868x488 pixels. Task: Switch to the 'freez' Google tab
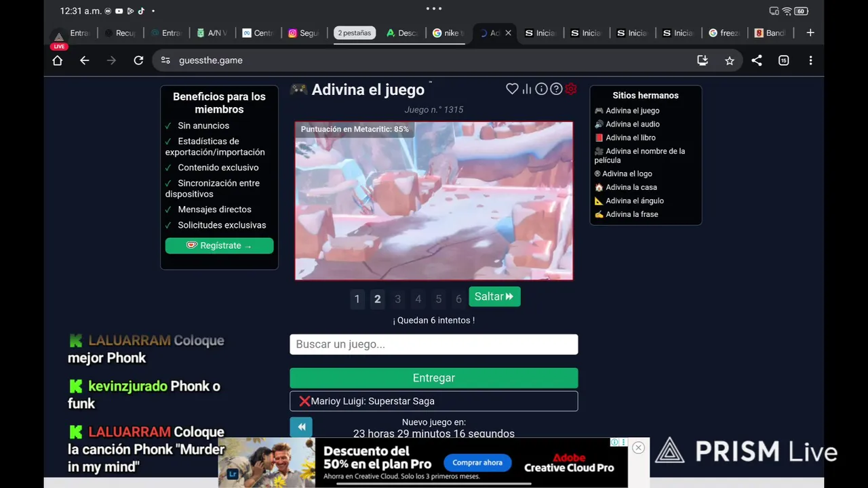(x=724, y=33)
